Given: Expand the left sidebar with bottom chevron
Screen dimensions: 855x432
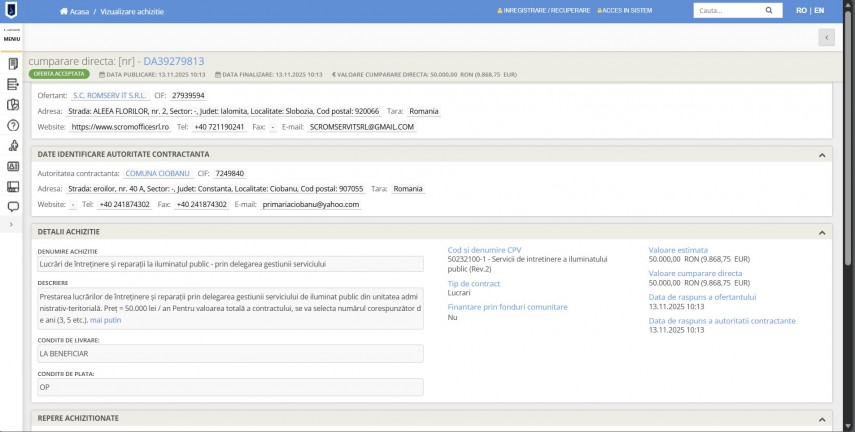Looking at the screenshot, I should [10, 225].
